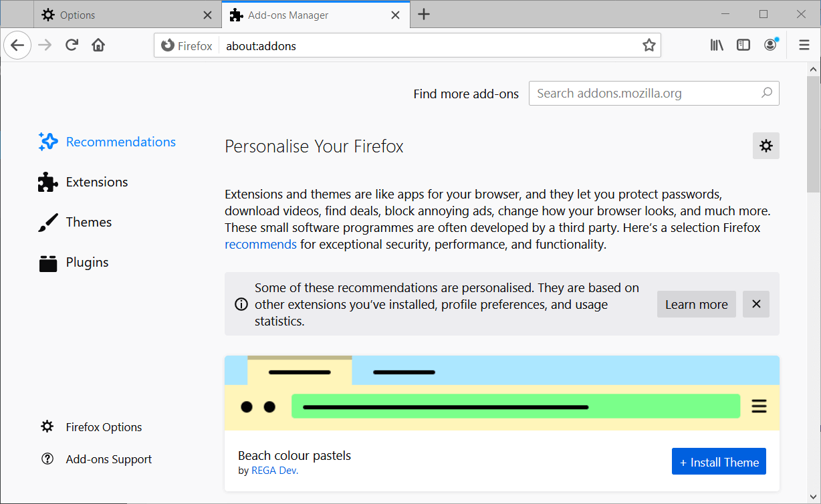Close the Options tab
The height and width of the screenshot is (504, 821).
(x=207, y=15)
